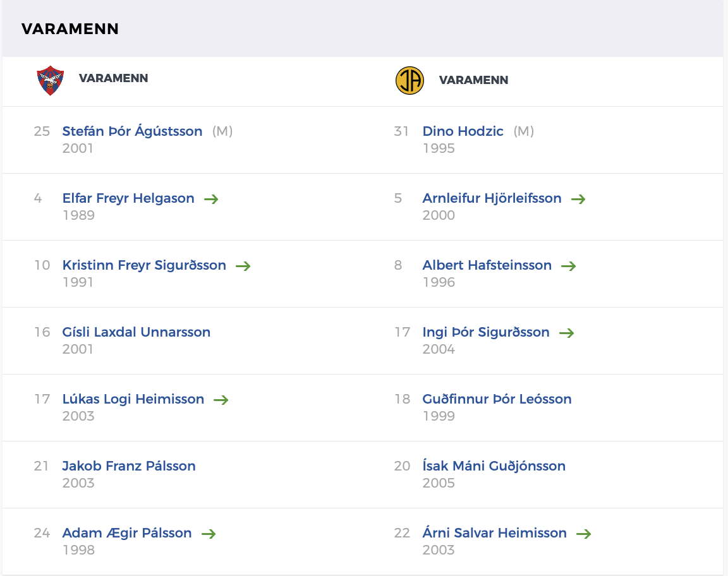Click substitution arrow beside Árni Salvar Heimisson
728x576 pixels.
click(x=584, y=534)
